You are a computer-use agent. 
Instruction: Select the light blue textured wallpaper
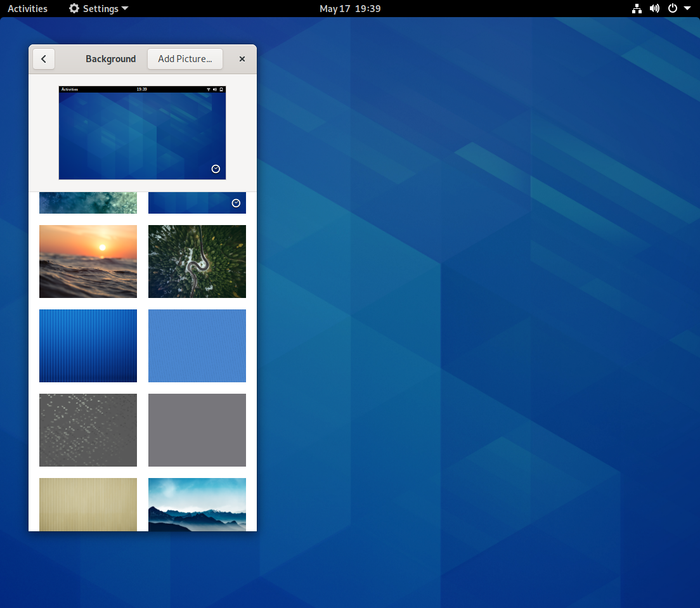197,346
